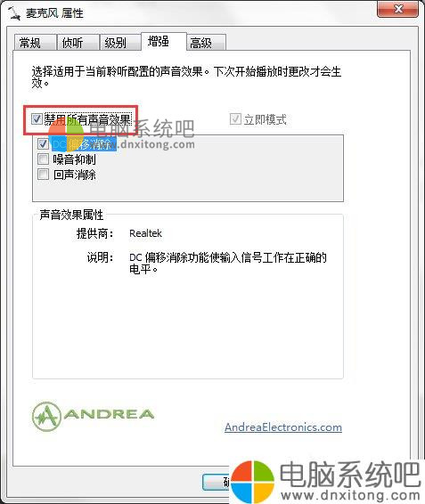Click the Realtek provider text
The width and height of the screenshot is (425, 504).
(145, 233)
